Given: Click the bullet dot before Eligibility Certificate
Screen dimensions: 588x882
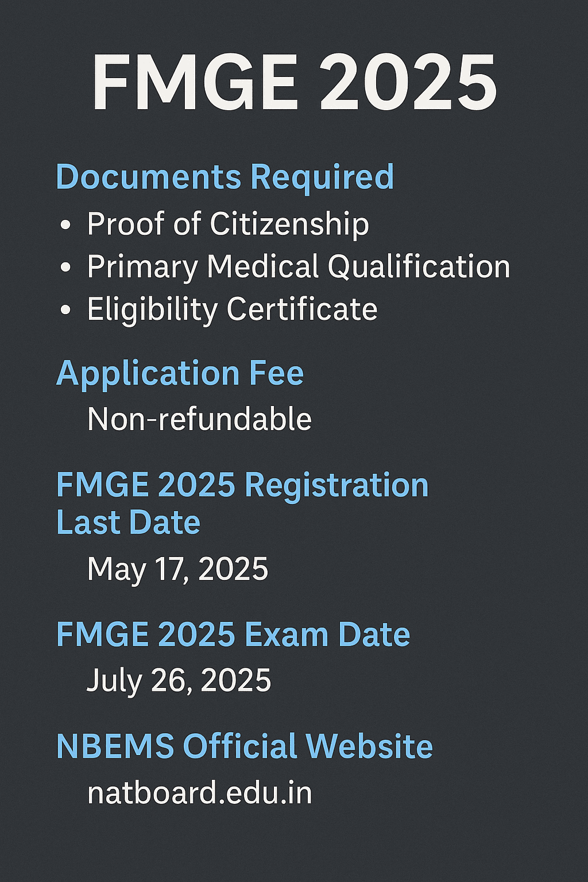Looking at the screenshot, I should pos(65,310).
